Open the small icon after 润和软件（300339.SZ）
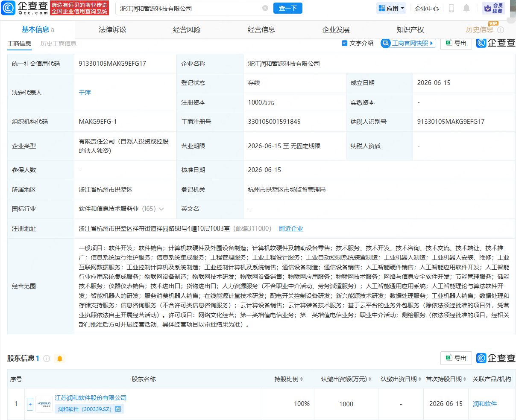516x420 pixels. (x=118, y=409)
